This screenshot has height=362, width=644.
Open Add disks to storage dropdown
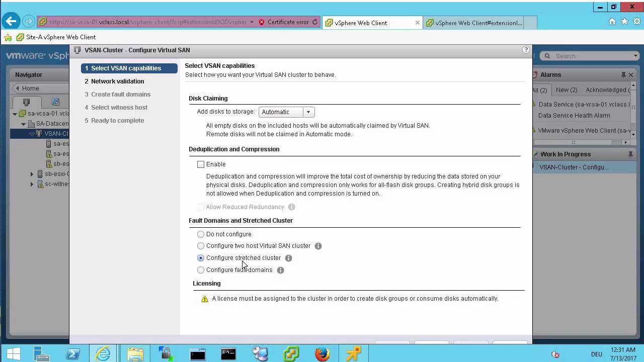[x=286, y=112]
